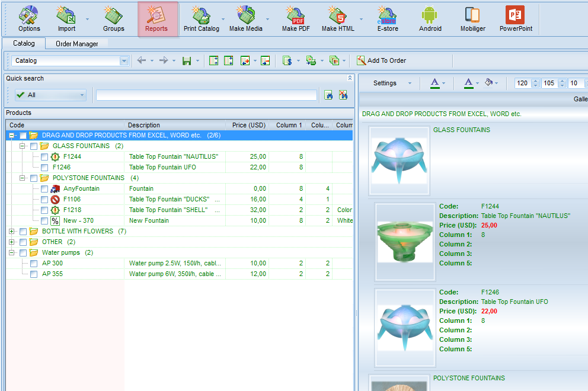The image size is (588, 391).
Task: Collapse the GLASS FOUNTAINS folder
Action: [x=23, y=146]
